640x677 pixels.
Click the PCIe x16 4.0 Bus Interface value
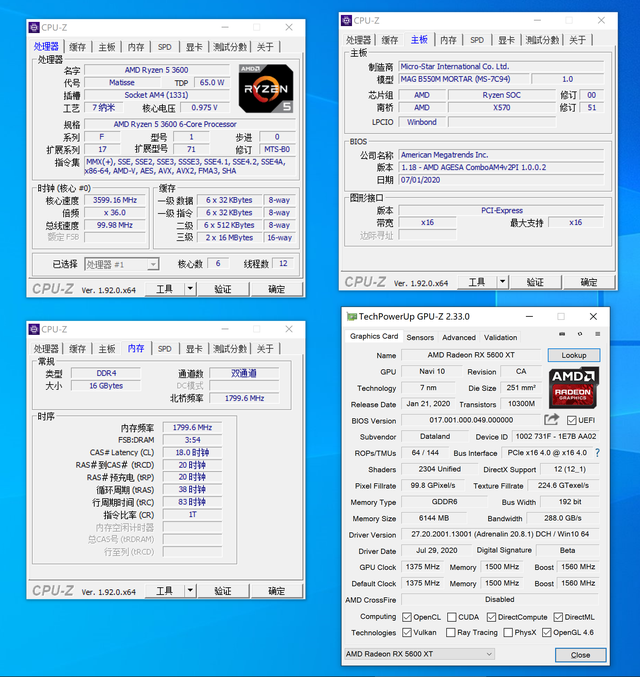tap(547, 453)
